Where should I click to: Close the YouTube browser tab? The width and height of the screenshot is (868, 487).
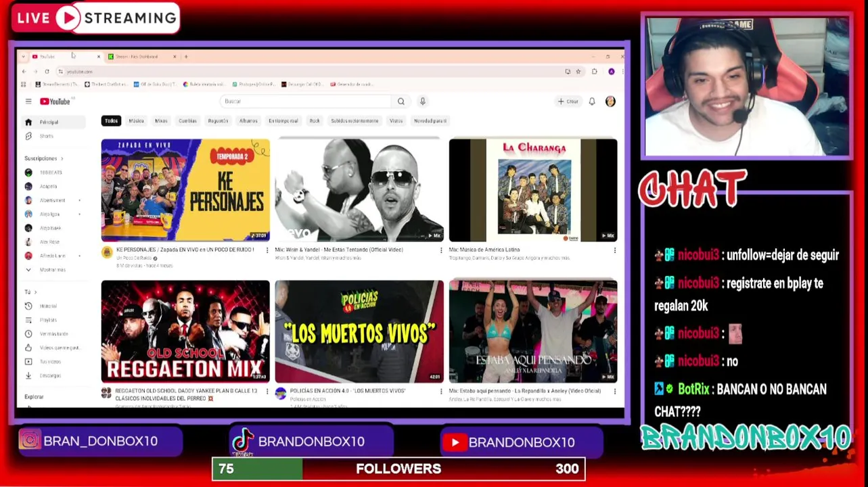99,57
